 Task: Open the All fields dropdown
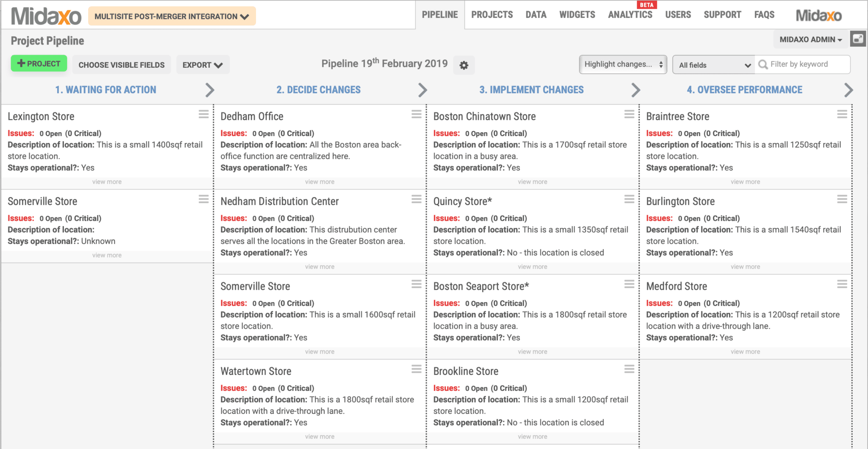714,65
